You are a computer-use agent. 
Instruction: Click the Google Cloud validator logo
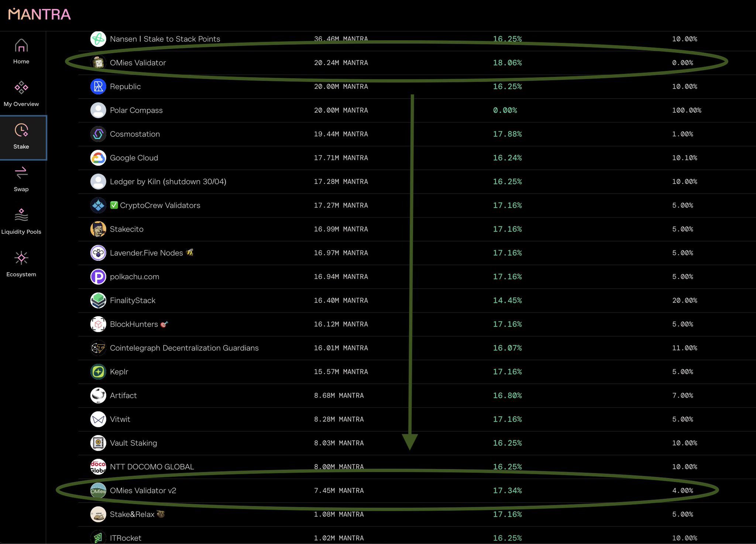coord(98,158)
